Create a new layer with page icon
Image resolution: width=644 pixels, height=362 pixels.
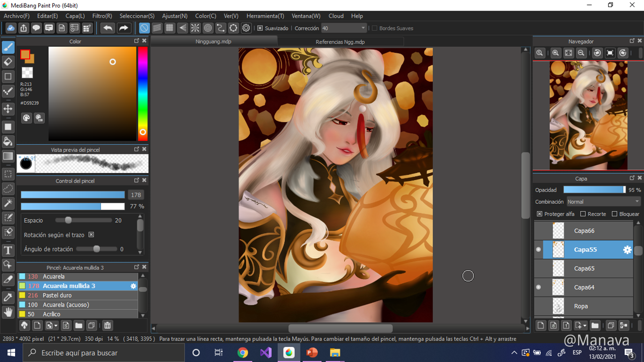(541, 325)
